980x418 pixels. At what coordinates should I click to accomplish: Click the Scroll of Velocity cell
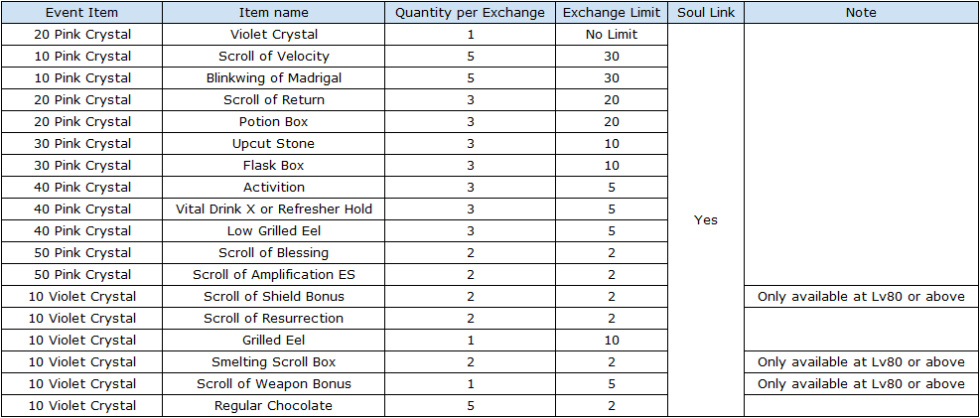point(274,57)
